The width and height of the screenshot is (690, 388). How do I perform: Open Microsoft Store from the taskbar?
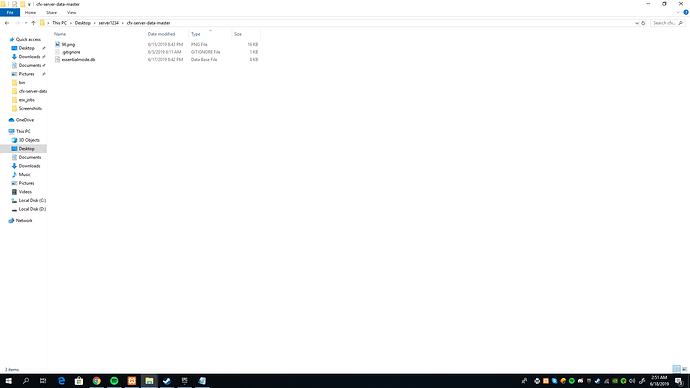click(x=79, y=381)
